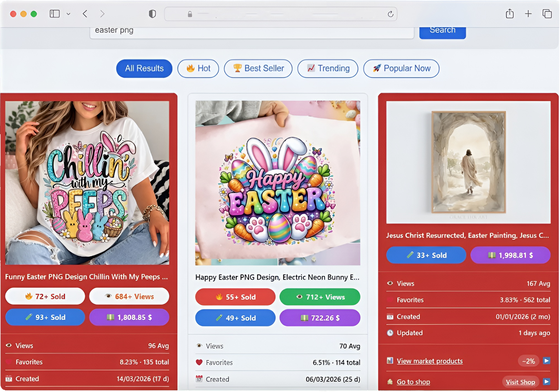The height and width of the screenshot is (392, 560).
Task: Click the privacy shield icon
Action: click(x=152, y=14)
